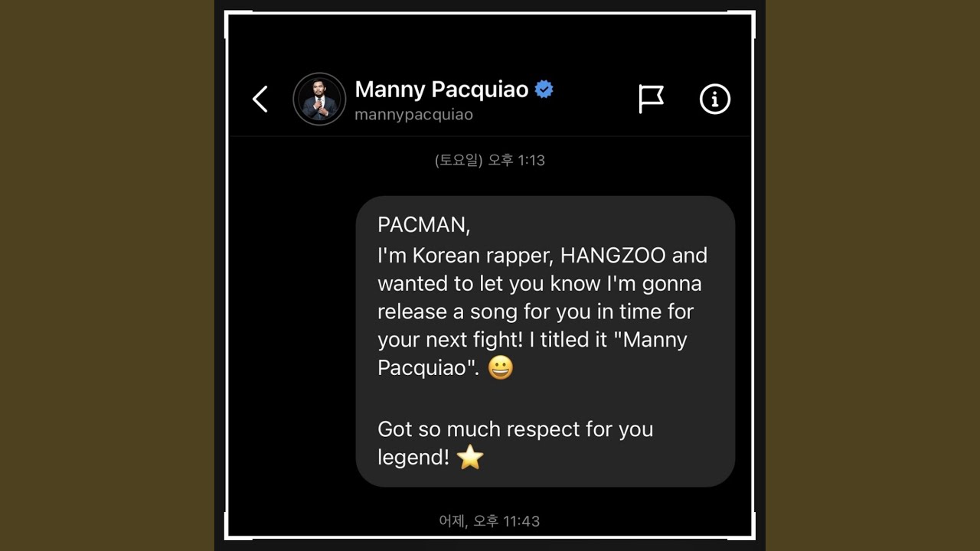Viewport: 980px width, 551px height.
Task: Open conversation details via the info icon
Action: point(715,99)
